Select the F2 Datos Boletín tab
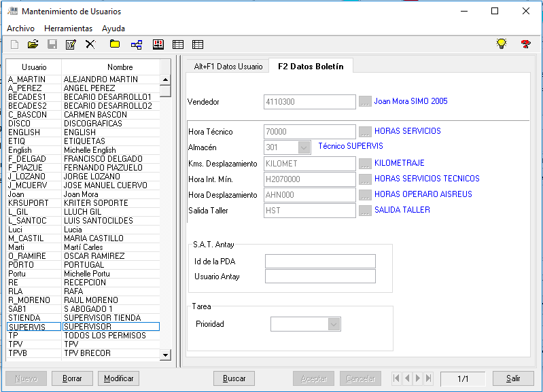Viewport: 543px width, 392px height. click(311, 66)
